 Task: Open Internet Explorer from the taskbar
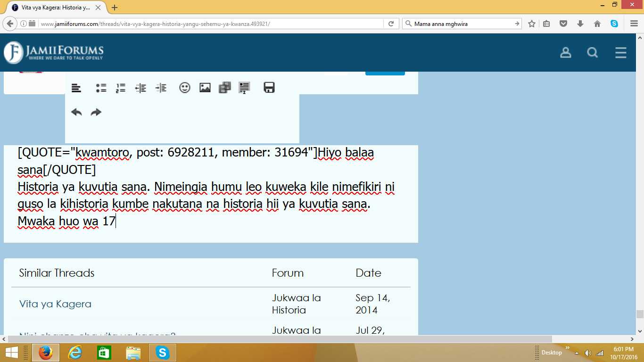75,353
